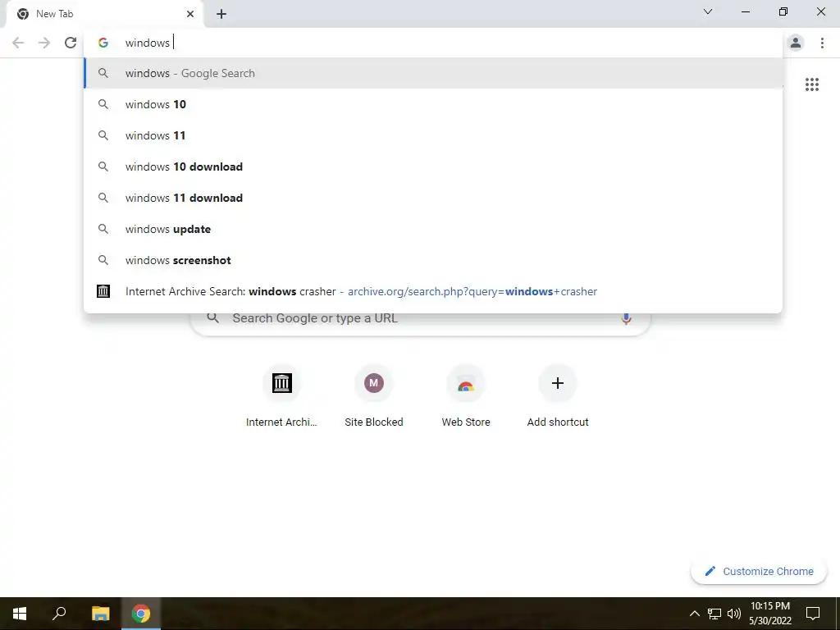Image resolution: width=840 pixels, height=630 pixels.
Task: Open the network status tray icon
Action: tap(714, 614)
